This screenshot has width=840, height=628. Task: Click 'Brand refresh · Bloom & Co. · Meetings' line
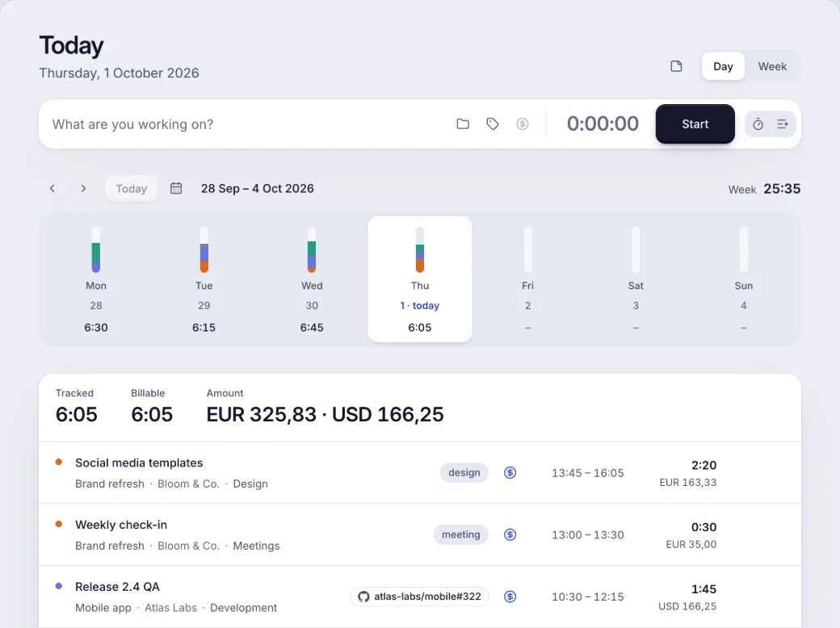(x=178, y=546)
